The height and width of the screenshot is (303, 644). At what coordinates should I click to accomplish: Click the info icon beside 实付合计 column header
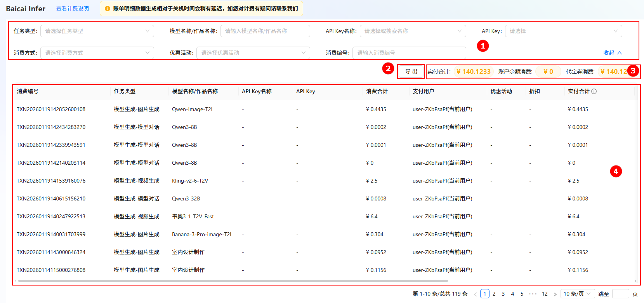[594, 91]
